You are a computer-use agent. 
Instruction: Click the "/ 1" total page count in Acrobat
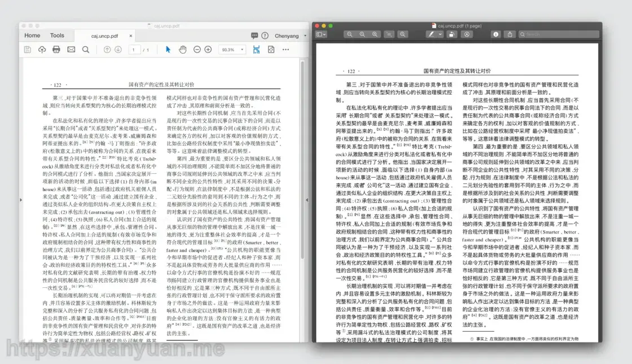coord(146,50)
